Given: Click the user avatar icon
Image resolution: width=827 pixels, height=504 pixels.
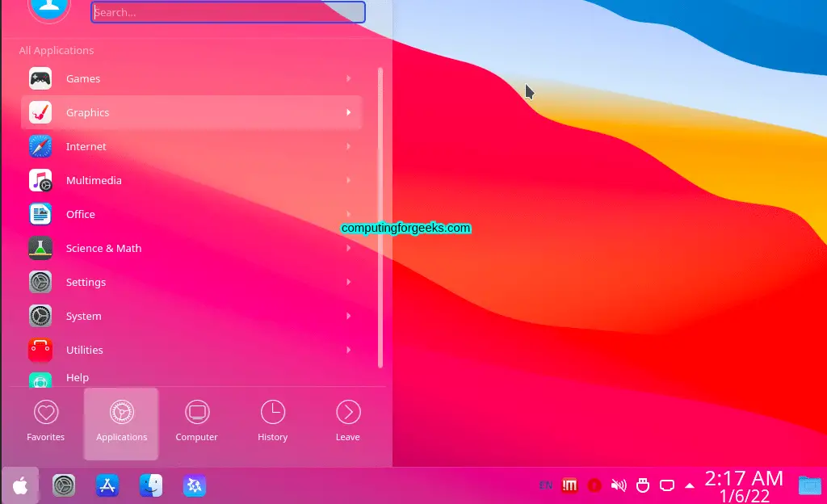Looking at the screenshot, I should (49, 9).
